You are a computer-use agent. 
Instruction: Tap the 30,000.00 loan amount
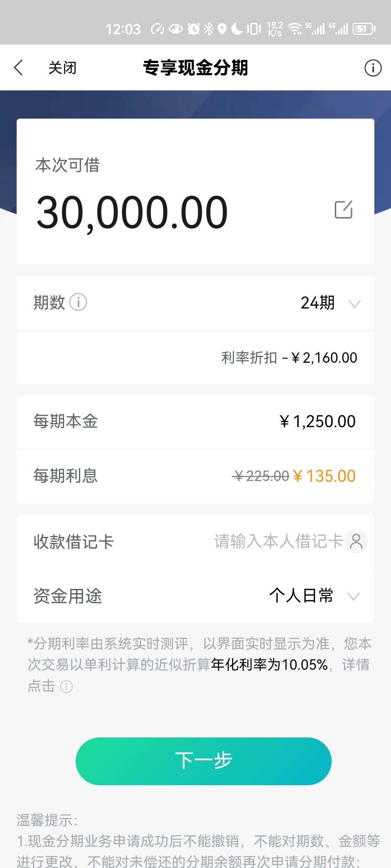(132, 213)
